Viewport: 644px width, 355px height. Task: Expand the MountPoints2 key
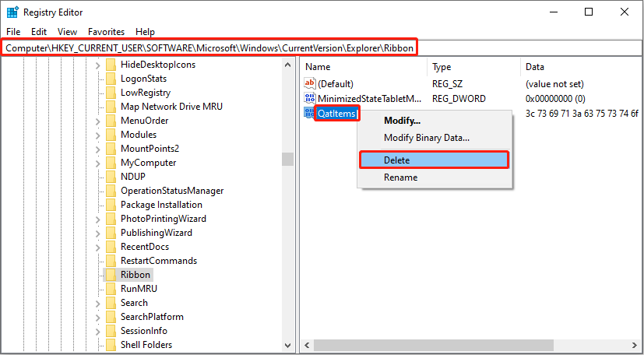pyautogui.click(x=98, y=149)
